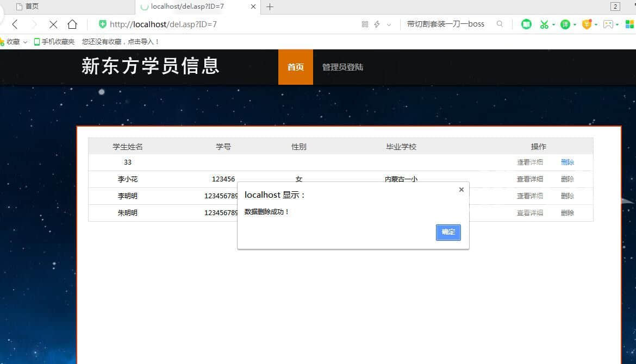Click the green security shield in address bar
The width and height of the screenshot is (636, 364).
[102, 24]
